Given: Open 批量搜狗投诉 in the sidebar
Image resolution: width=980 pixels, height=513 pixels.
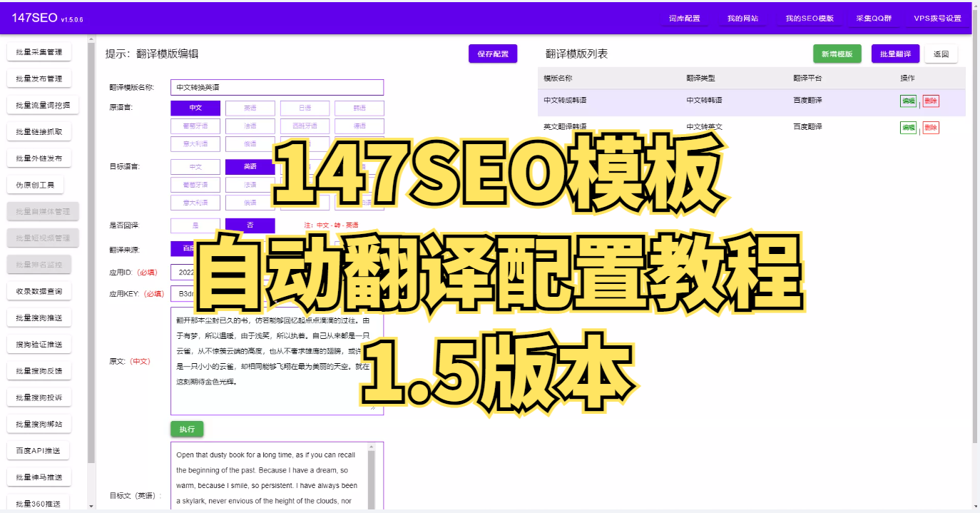Looking at the screenshot, I should click(39, 397).
